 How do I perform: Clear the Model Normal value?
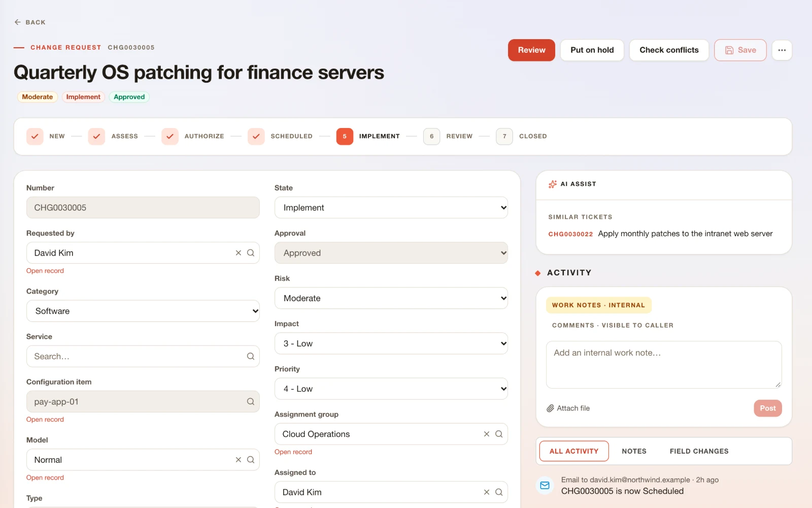pos(239,460)
